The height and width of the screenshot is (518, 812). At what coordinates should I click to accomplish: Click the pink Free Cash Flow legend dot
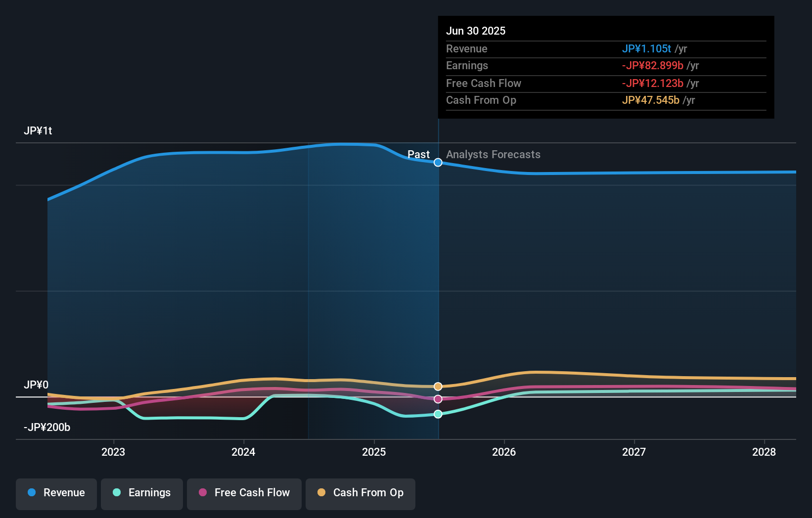(202, 493)
